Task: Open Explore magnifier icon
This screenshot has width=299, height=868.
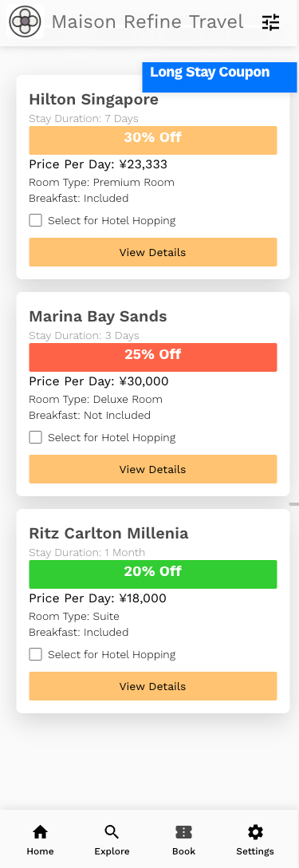Action: (x=112, y=832)
